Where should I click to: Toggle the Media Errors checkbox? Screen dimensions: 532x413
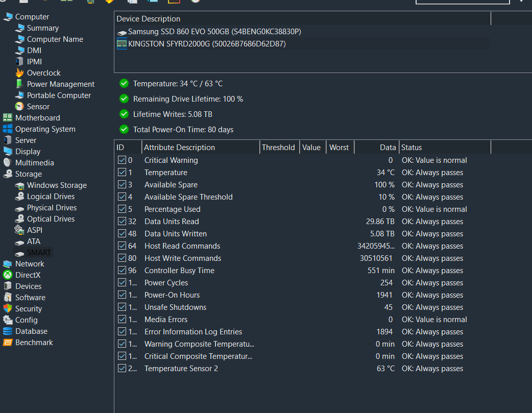(x=122, y=319)
